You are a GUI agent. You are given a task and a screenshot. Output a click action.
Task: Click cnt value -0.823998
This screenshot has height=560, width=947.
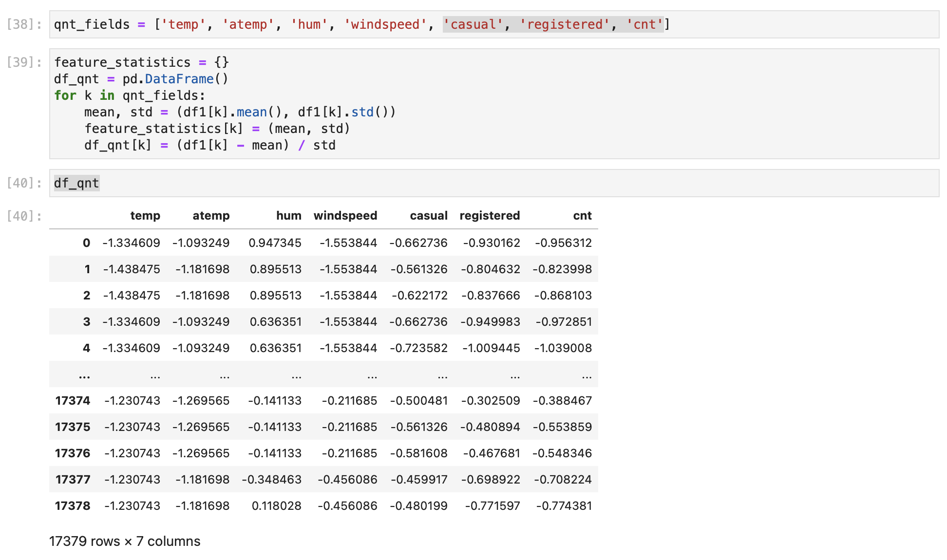(x=562, y=269)
